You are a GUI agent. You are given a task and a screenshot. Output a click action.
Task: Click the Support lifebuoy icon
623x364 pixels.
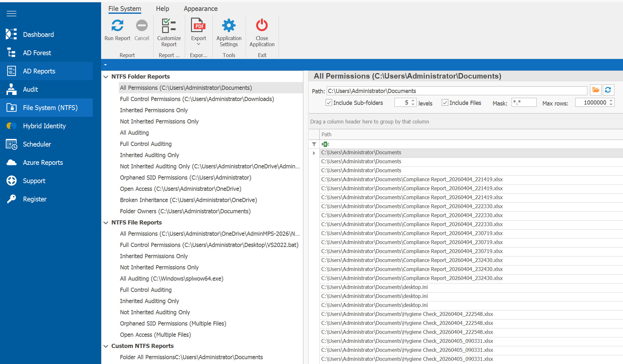12,181
